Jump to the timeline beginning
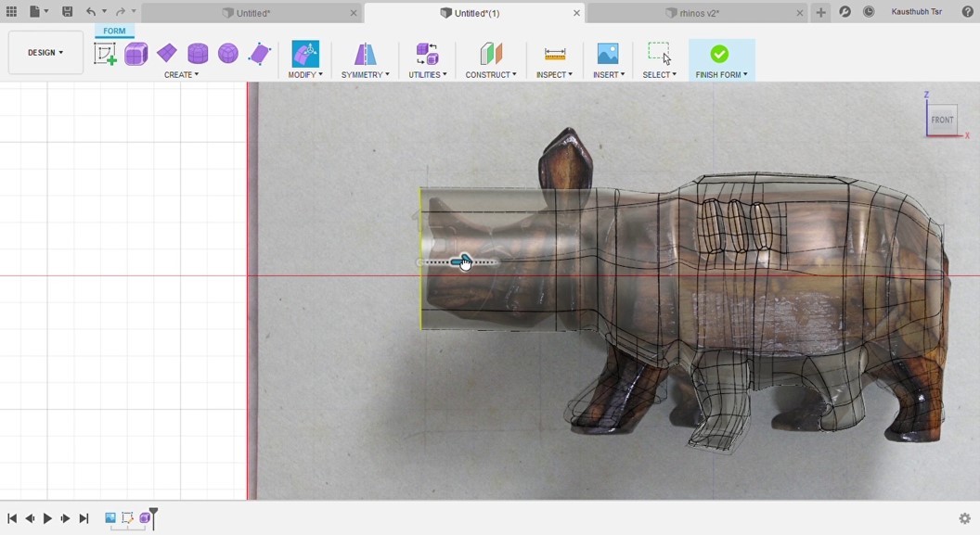980x535 pixels. (12, 518)
